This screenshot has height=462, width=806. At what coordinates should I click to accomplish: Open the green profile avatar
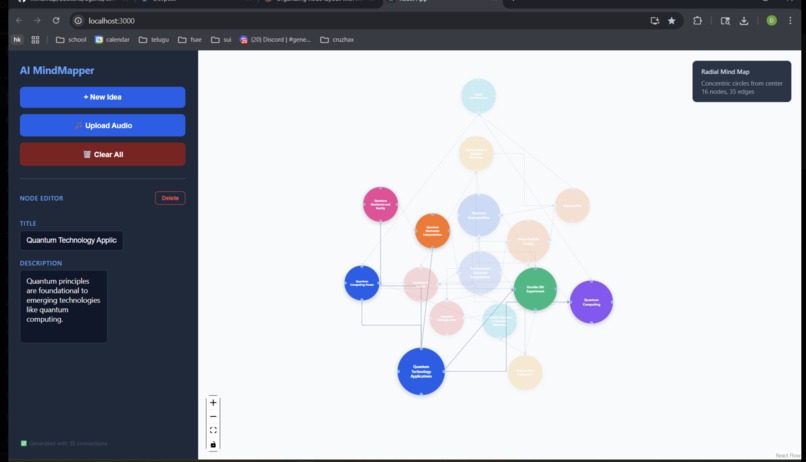point(771,21)
